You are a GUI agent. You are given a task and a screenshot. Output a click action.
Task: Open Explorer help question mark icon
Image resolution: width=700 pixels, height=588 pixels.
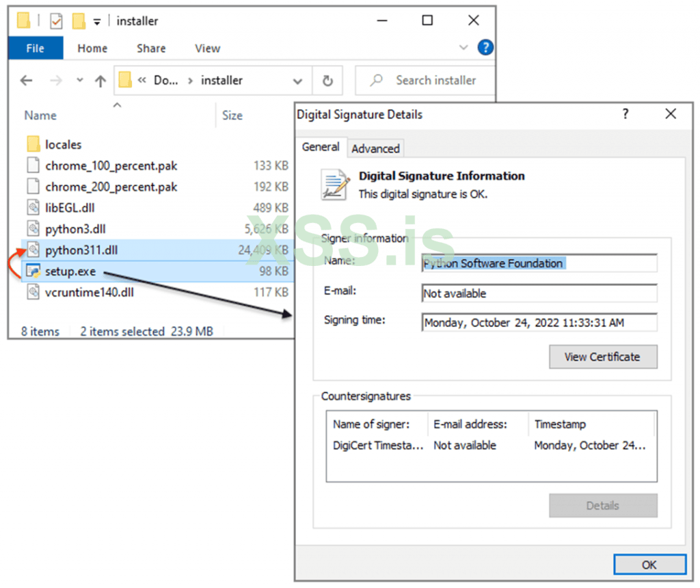[x=485, y=47]
